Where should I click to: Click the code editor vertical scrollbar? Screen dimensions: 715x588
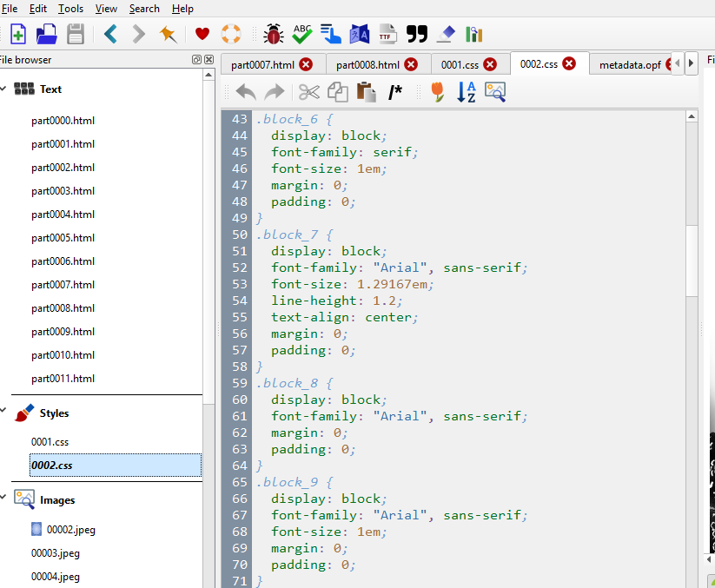click(x=692, y=261)
